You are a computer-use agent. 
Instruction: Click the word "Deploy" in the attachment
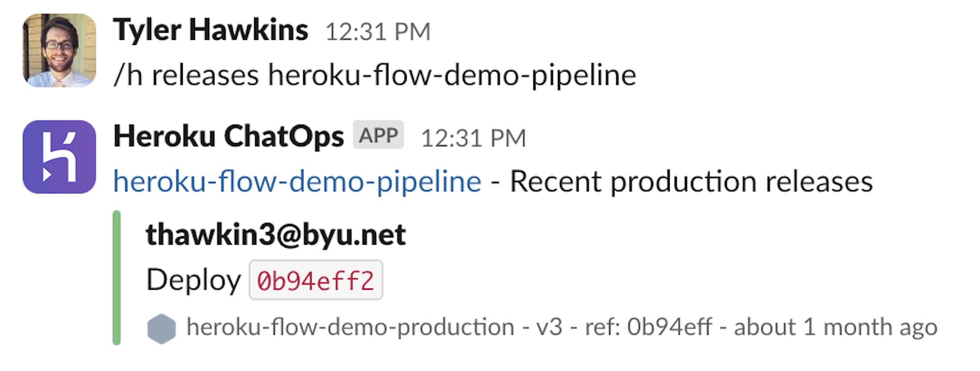193,280
